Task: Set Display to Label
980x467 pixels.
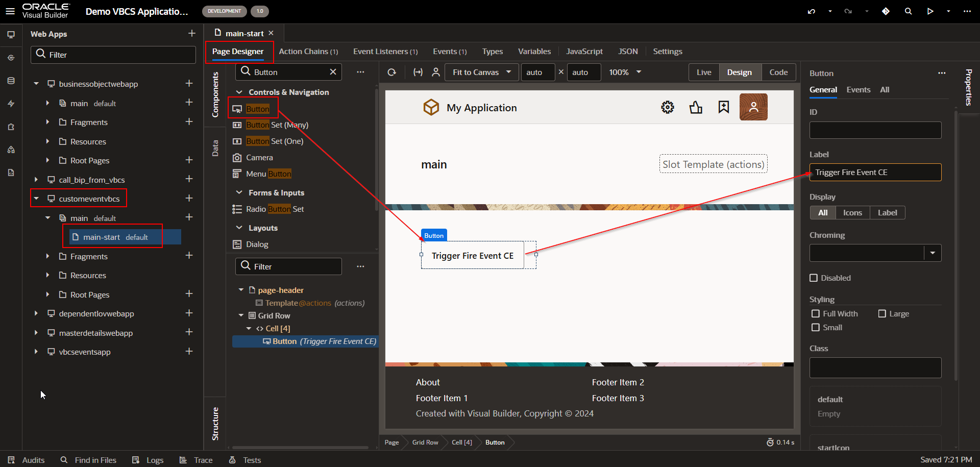Action: click(x=887, y=213)
